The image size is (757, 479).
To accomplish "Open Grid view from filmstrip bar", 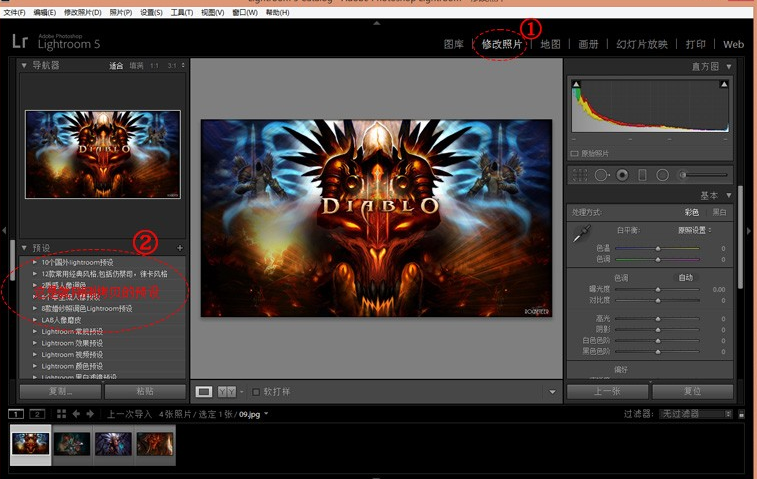I will 61,414.
